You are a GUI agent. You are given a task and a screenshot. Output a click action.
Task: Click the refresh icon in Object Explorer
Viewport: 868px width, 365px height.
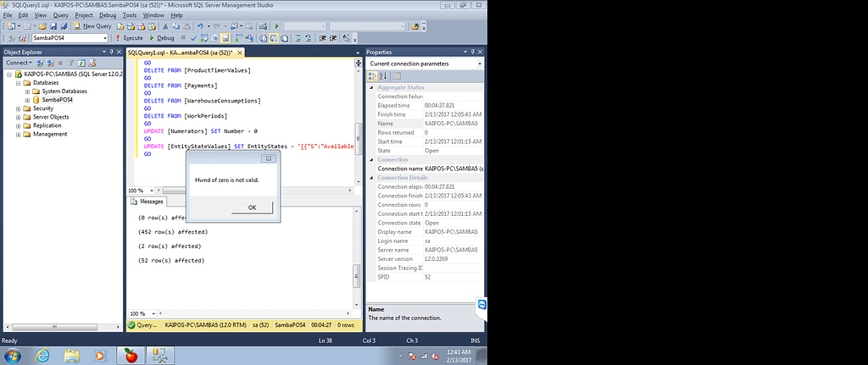pyautogui.click(x=82, y=63)
